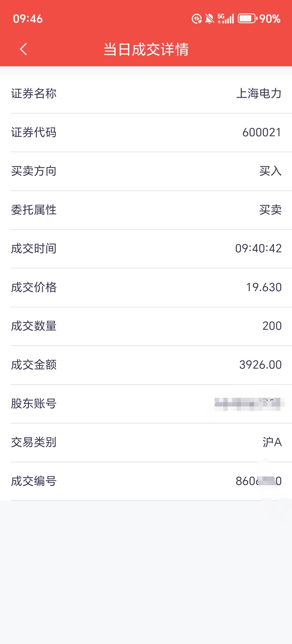Tap the 90% battery percentage text
The image size is (292, 644).
[270, 19]
